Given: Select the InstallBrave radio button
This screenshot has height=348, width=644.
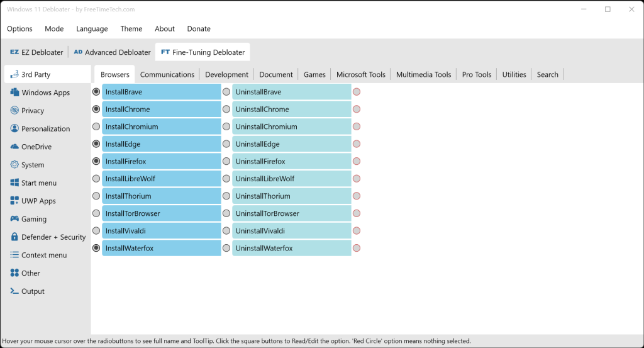Looking at the screenshot, I should 96,92.
